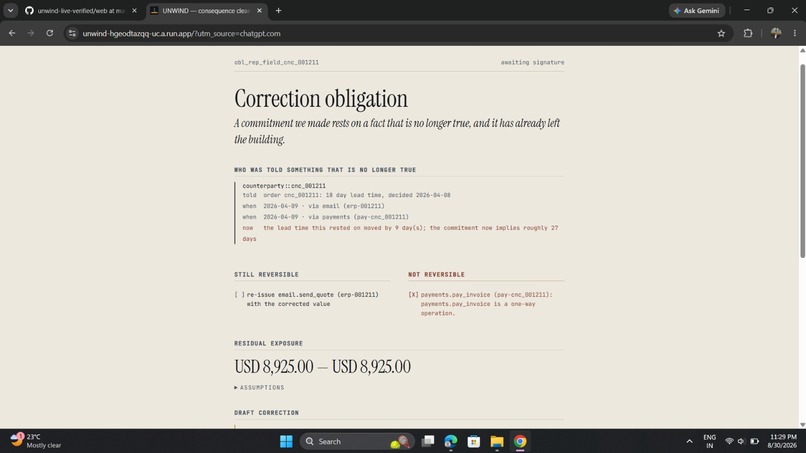Launch Microsoft Edge from the taskbar
The width and height of the screenshot is (806, 453).
coord(451,441)
